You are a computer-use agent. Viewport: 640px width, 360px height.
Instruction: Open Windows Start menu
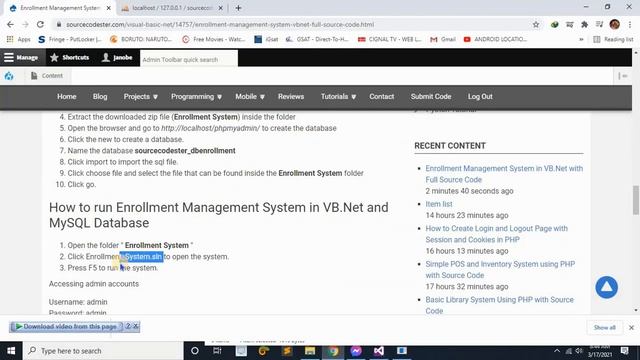[x=11, y=351]
